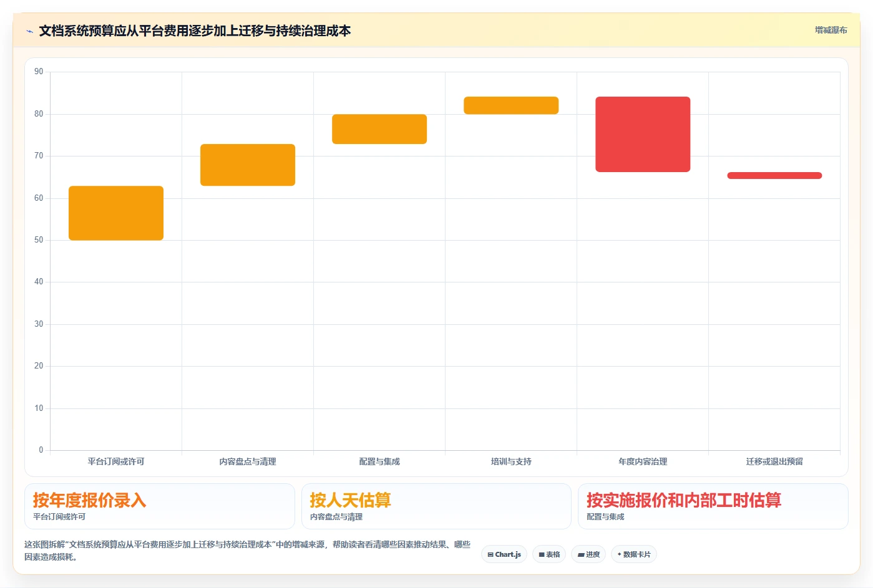This screenshot has height=588, width=873.
Task: Click the 内容盘点与清理 orange waterfall bar
Action: pos(248,165)
